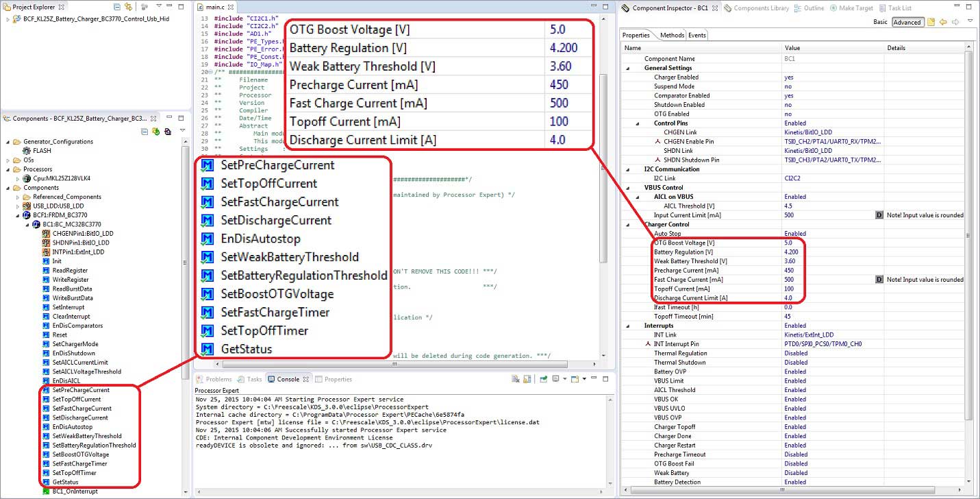
Task: Click the Pin Console icon
Action: [544, 379]
